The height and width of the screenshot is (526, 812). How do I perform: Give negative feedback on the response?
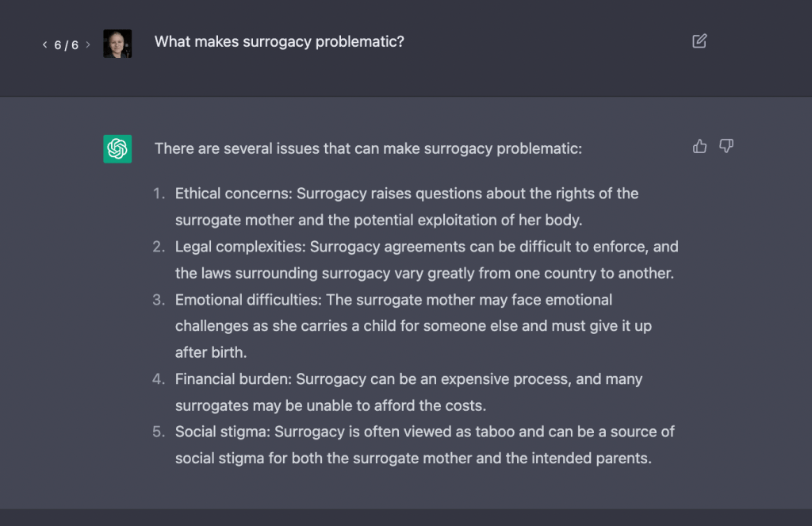click(726, 146)
